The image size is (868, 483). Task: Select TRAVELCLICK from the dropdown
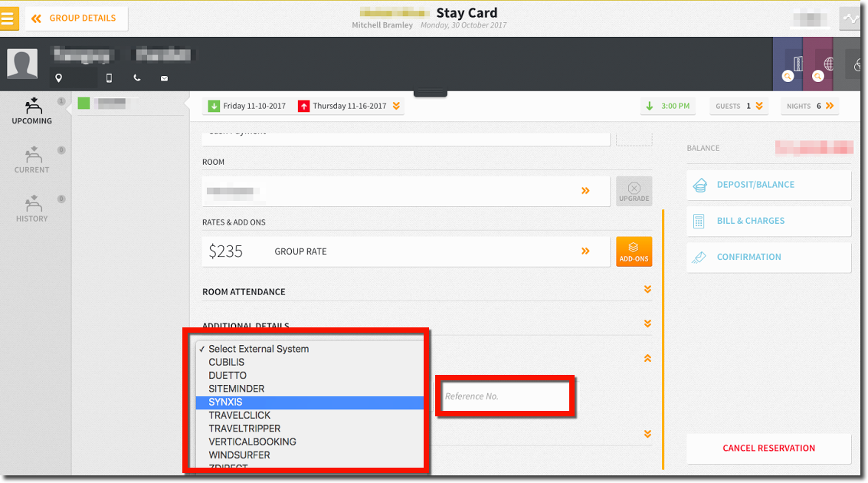pos(310,416)
